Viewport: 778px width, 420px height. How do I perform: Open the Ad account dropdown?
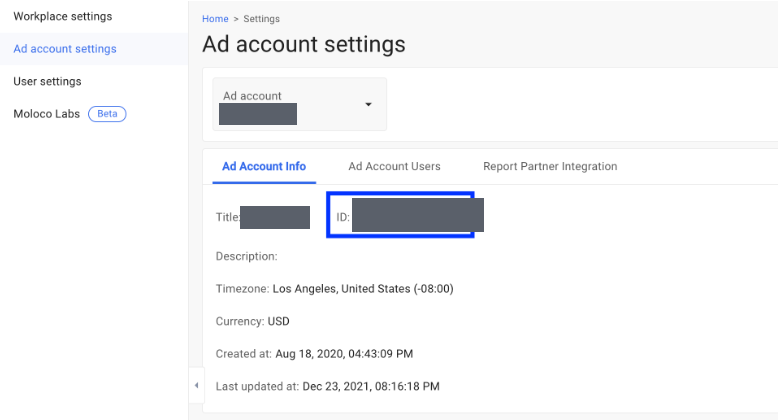[299, 104]
